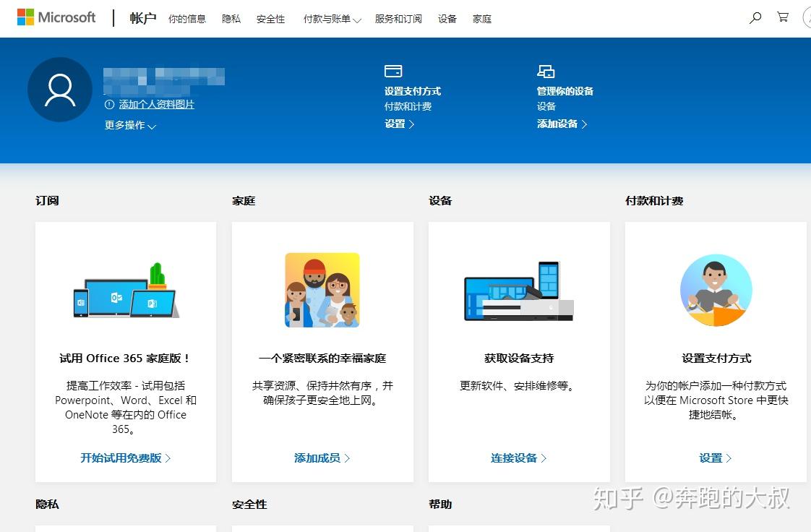
Task: Switch to the 你的信息 menu item
Action: (186, 19)
